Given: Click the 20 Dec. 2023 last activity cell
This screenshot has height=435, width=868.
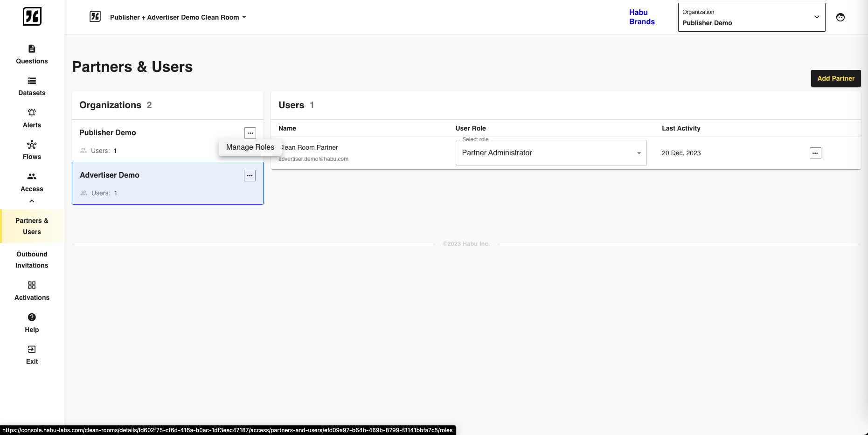Looking at the screenshot, I should coord(681,153).
